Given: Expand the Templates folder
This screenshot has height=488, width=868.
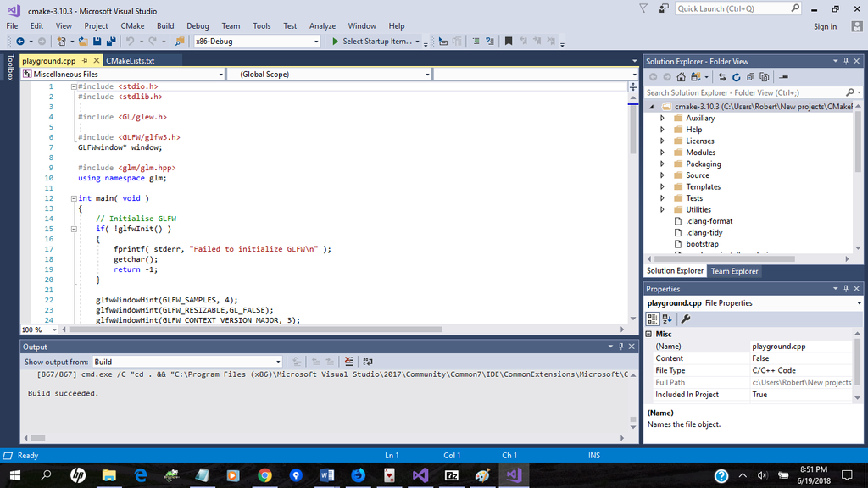Looking at the screenshot, I should tap(662, 187).
